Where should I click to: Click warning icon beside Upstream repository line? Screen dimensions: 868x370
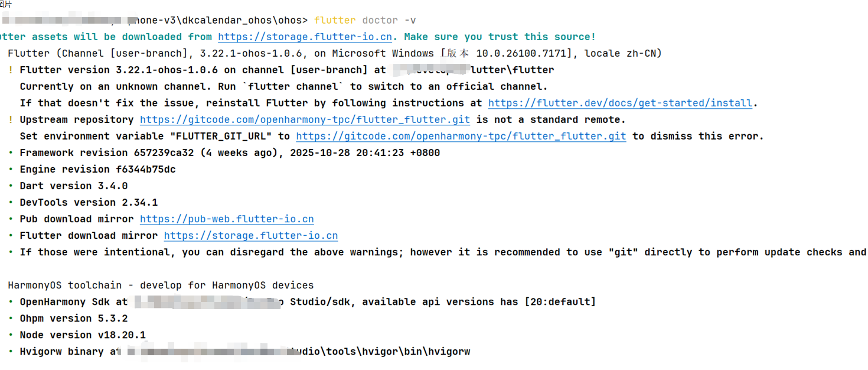pyautogui.click(x=11, y=120)
